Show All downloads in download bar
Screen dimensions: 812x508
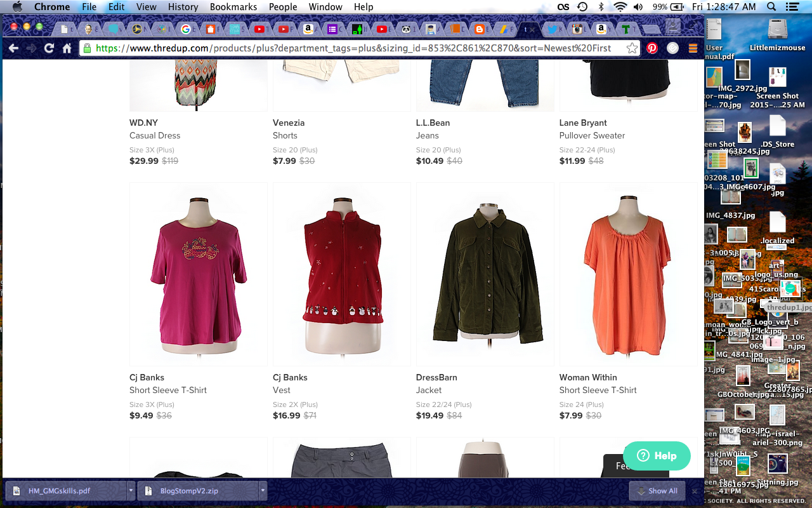click(657, 491)
